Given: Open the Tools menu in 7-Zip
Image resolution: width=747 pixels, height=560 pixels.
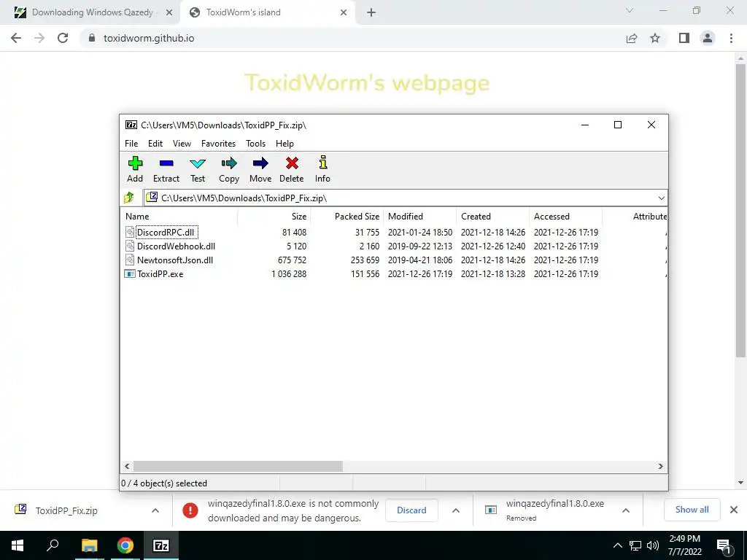Looking at the screenshot, I should pos(256,144).
